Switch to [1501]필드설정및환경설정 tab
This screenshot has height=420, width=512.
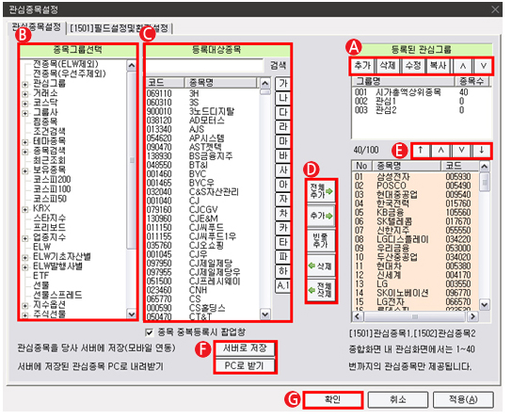(x=120, y=28)
